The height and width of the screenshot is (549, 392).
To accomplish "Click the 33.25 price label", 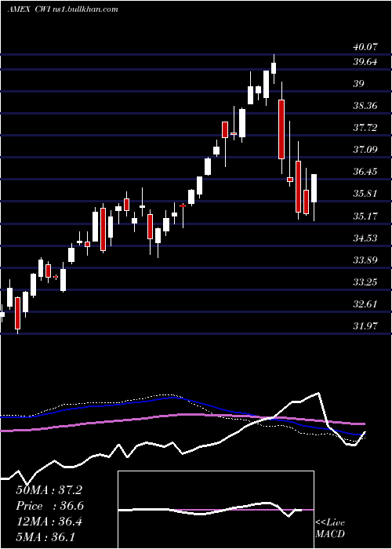I will [365, 282].
